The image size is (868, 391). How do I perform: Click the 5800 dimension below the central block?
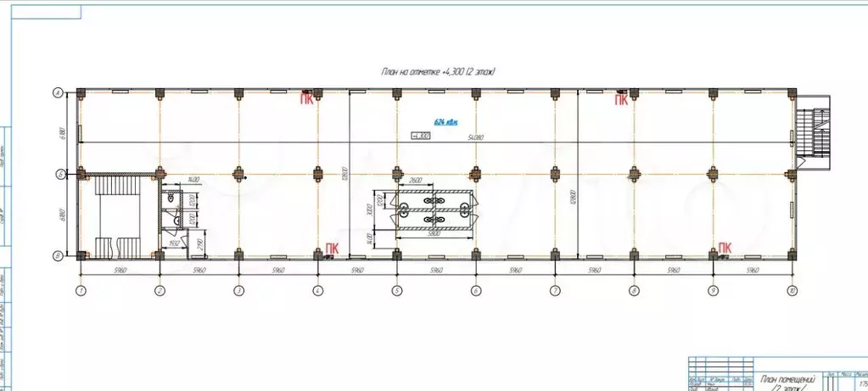point(434,235)
